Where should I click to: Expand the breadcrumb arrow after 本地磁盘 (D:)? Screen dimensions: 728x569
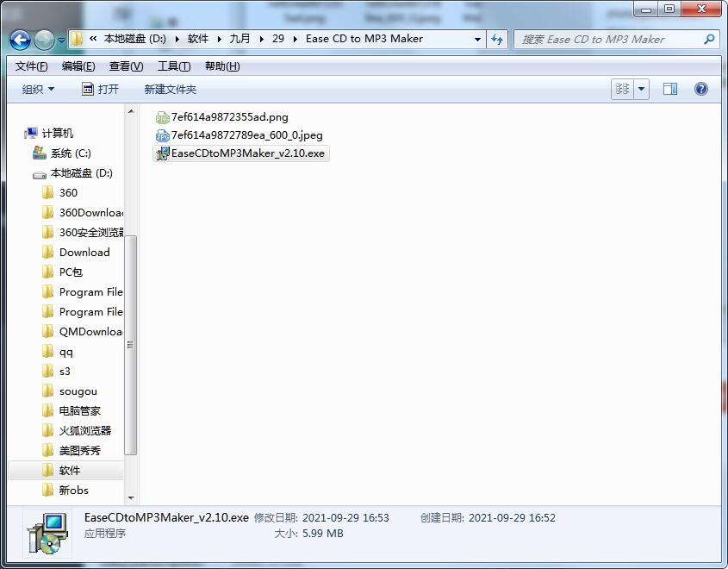click(177, 40)
